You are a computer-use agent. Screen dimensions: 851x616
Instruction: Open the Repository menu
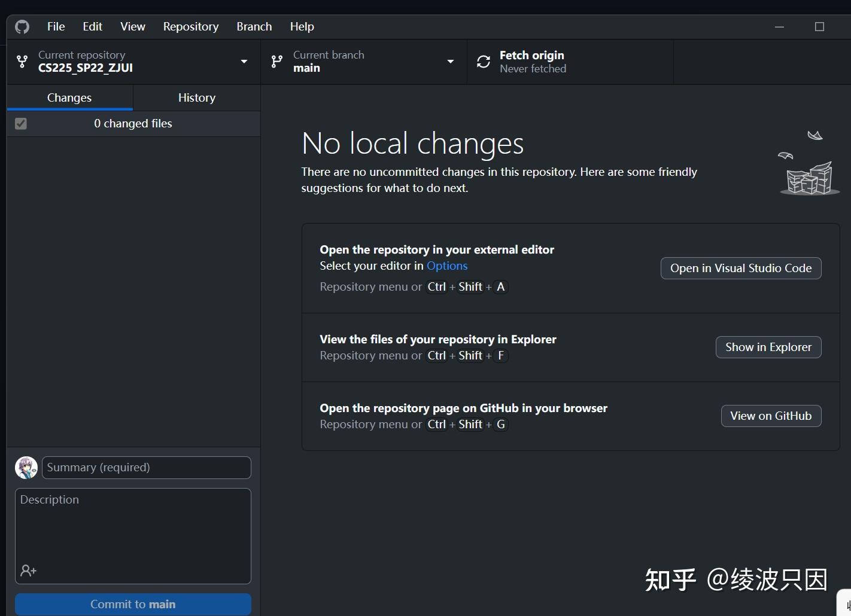(x=190, y=26)
